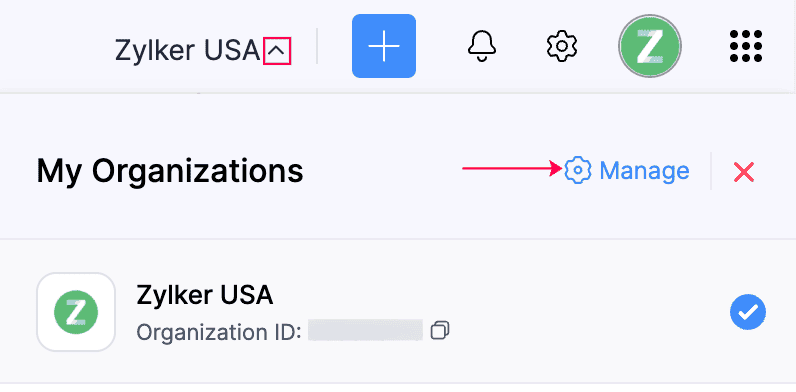Open the green Z profile avatar
Image resolution: width=796 pixels, height=392 pixels.
[649, 46]
